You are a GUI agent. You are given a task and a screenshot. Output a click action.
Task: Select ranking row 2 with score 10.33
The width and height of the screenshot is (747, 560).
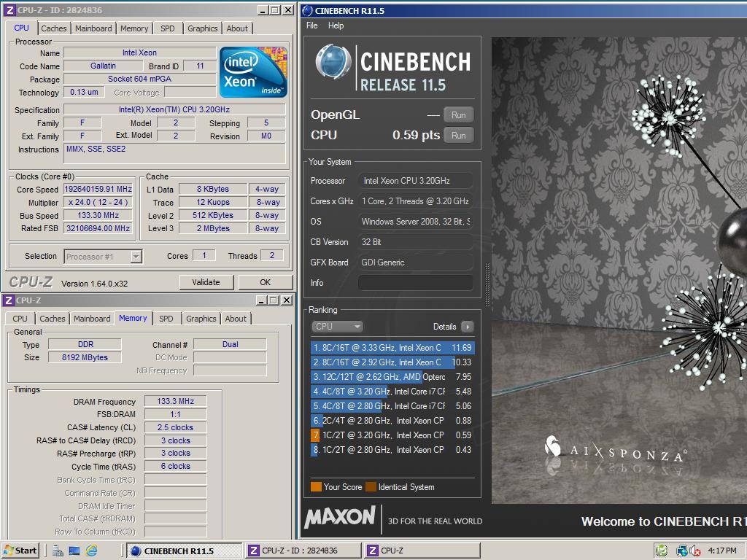(392, 362)
